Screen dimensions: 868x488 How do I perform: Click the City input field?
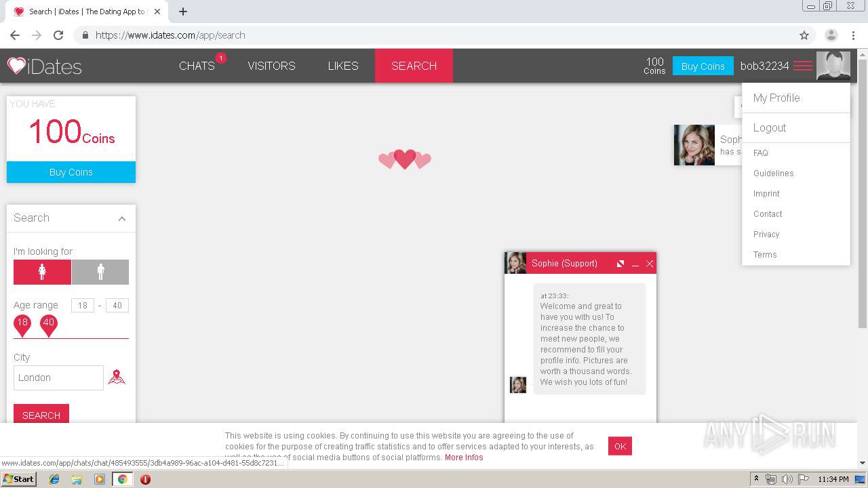58,378
